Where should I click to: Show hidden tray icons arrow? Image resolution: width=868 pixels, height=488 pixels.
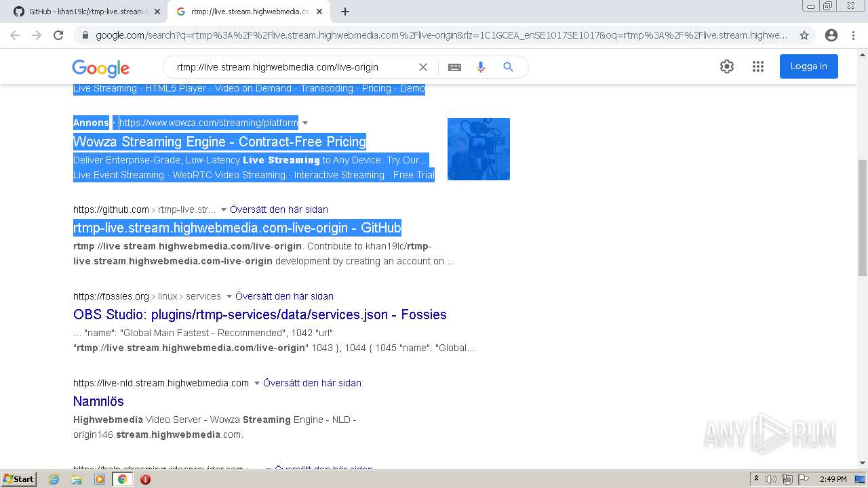click(x=756, y=479)
